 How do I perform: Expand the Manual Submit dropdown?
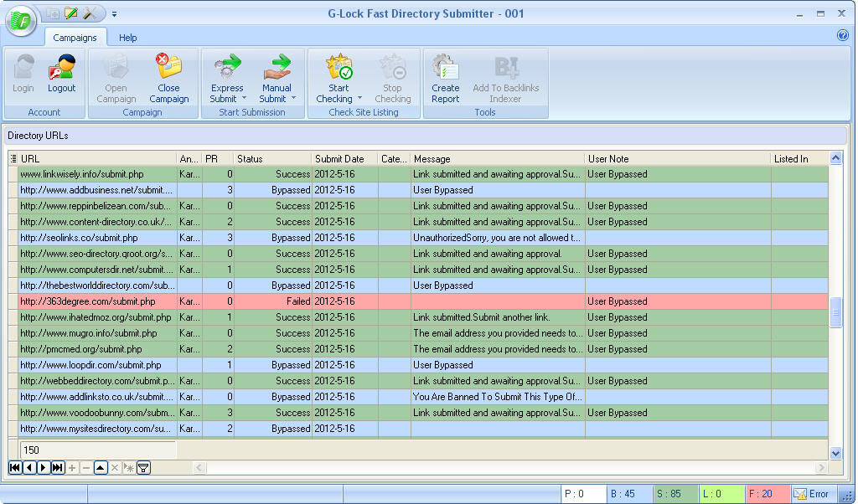click(x=293, y=99)
